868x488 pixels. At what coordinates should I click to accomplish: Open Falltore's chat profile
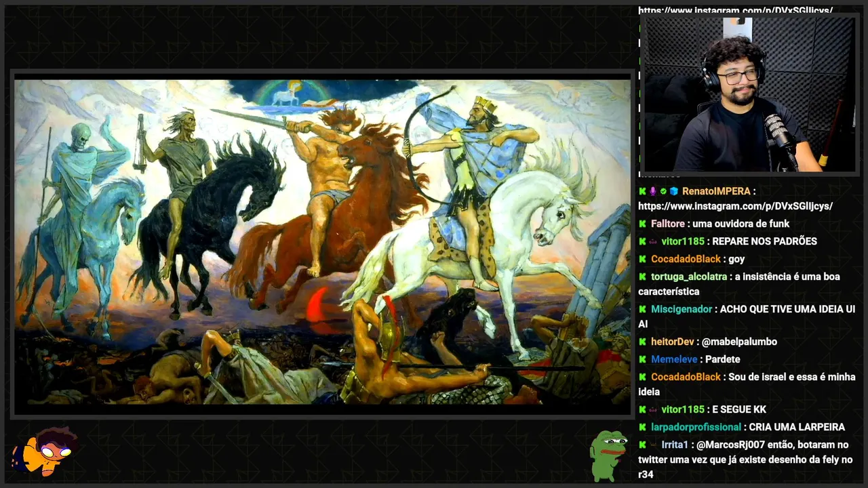pyautogui.click(x=668, y=224)
